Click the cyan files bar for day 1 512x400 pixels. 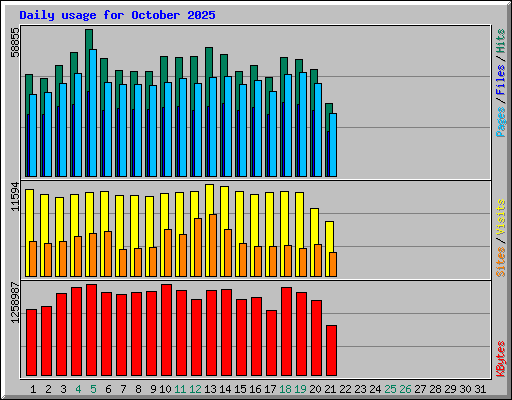pos(33,135)
